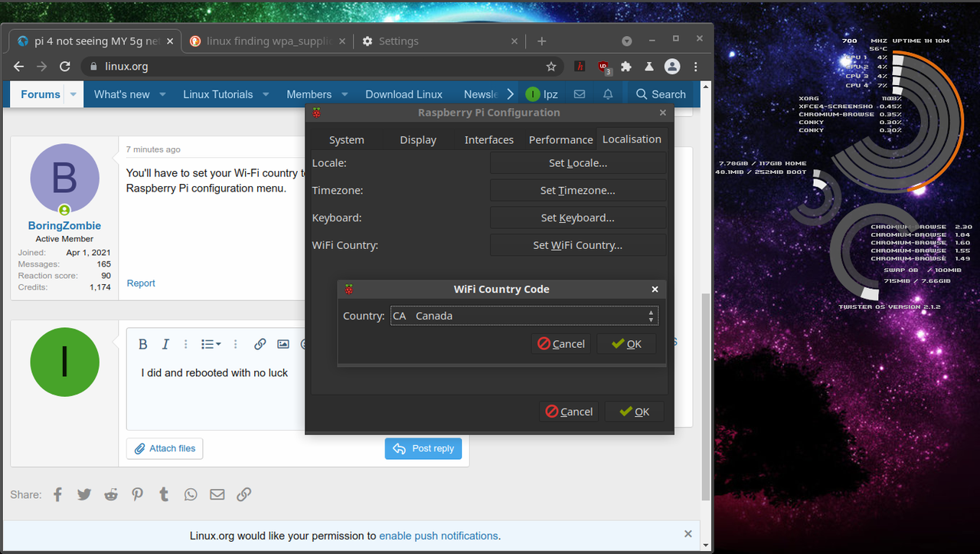The height and width of the screenshot is (554, 980).
Task: Click the red 'h' extension icon
Action: [x=581, y=67]
